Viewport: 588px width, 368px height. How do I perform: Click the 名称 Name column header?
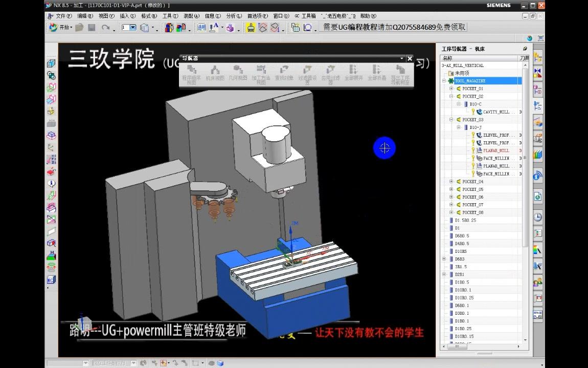click(479, 58)
